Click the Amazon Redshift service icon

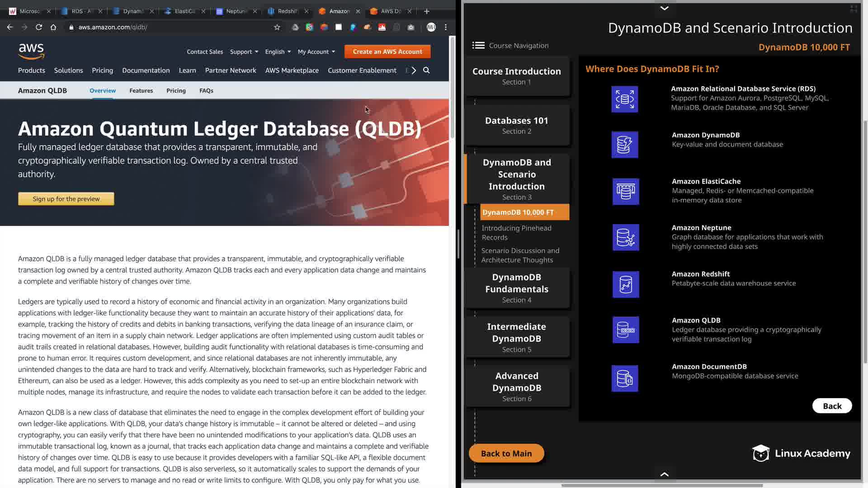tap(626, 284)
